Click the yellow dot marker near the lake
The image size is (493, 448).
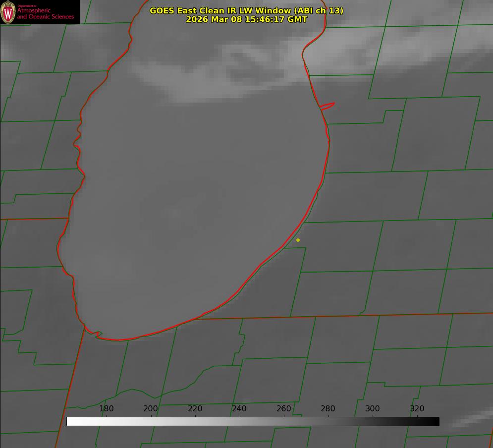click(x=298, y=240)
